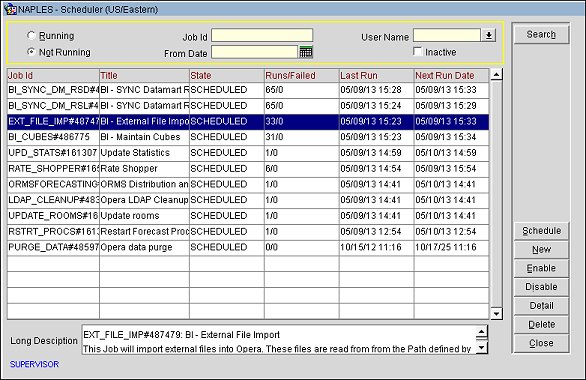This screenshot has width=586, height=380.
Task: Click the Delete button
Action: coord(541,324)
